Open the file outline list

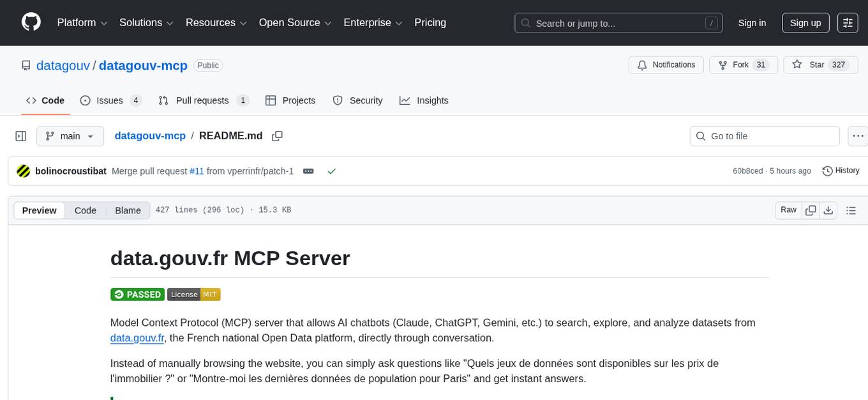[851, 210]
